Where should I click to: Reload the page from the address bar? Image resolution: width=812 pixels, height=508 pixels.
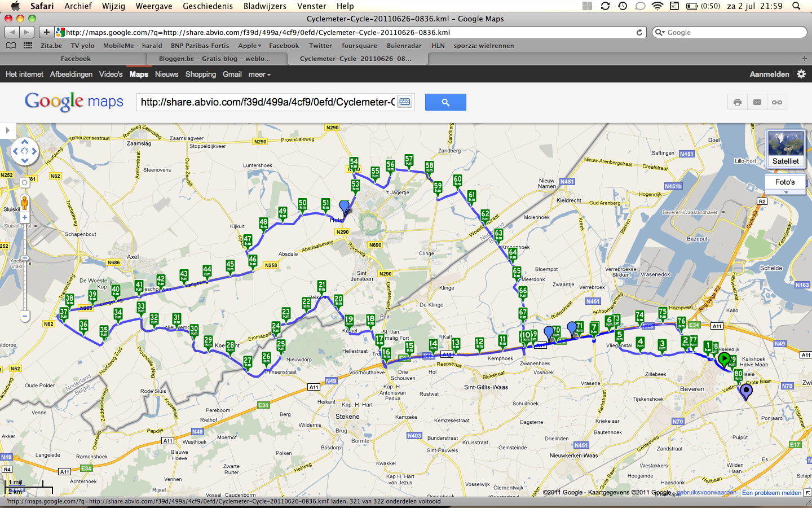point(639,32)
